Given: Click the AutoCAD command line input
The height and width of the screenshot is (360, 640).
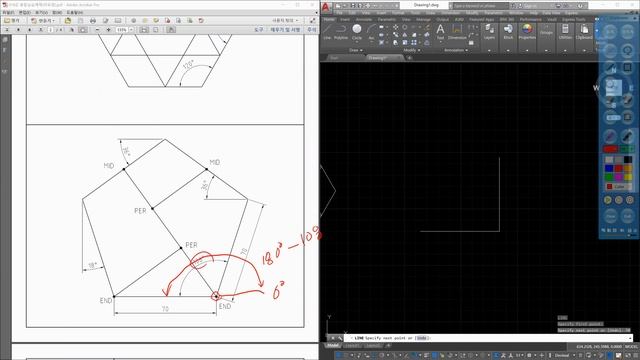Looking at the screenshot, I should [488, 338].
